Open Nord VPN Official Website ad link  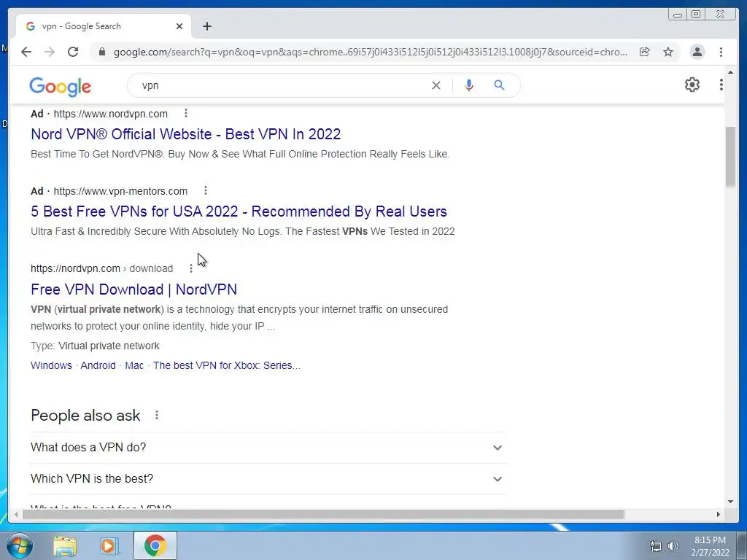[185, 134]
